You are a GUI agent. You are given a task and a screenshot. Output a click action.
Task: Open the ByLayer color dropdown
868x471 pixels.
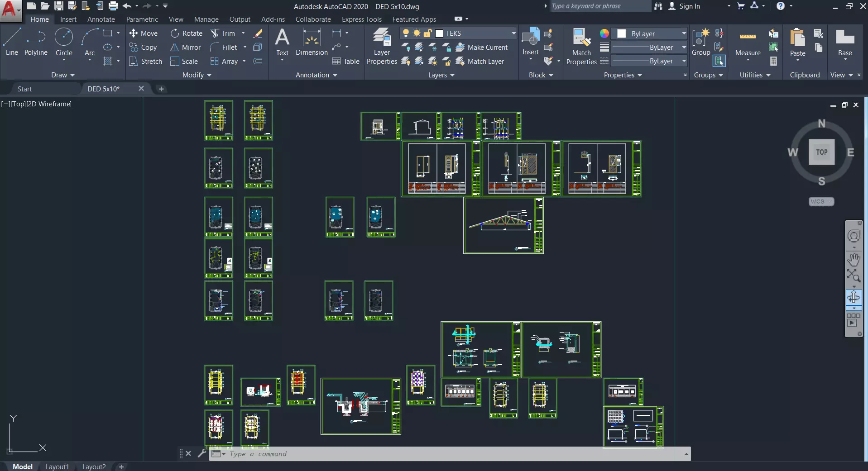point(684,33)
